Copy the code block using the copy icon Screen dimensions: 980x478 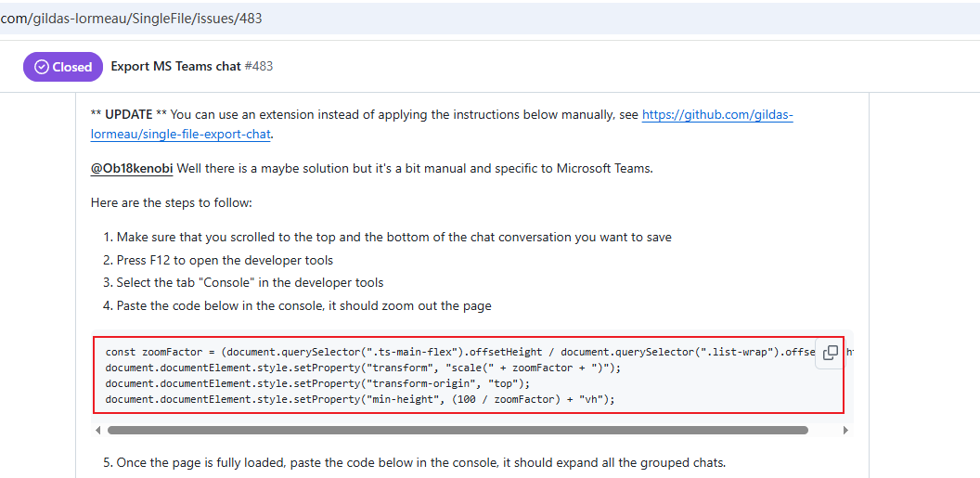831,353
